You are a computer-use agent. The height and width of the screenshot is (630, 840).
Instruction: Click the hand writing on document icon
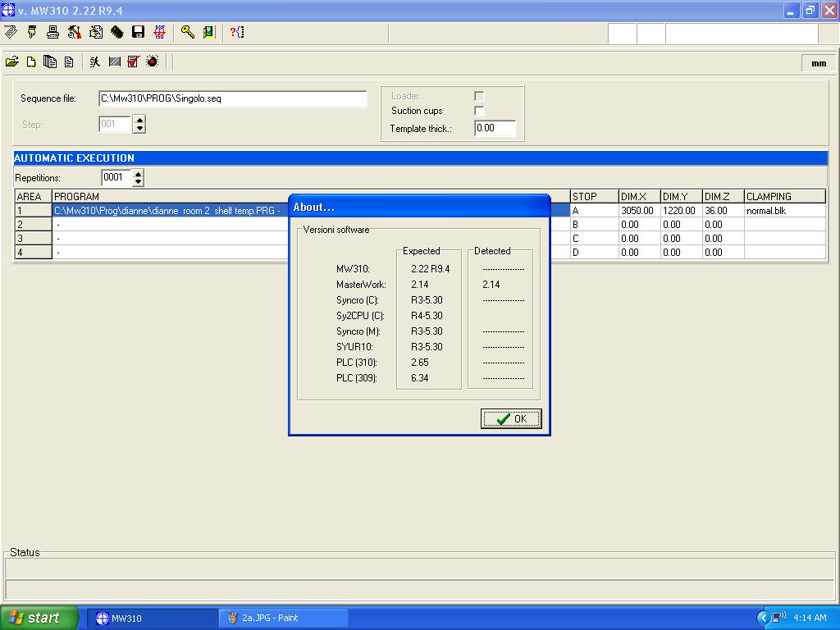tap(96, 32)
